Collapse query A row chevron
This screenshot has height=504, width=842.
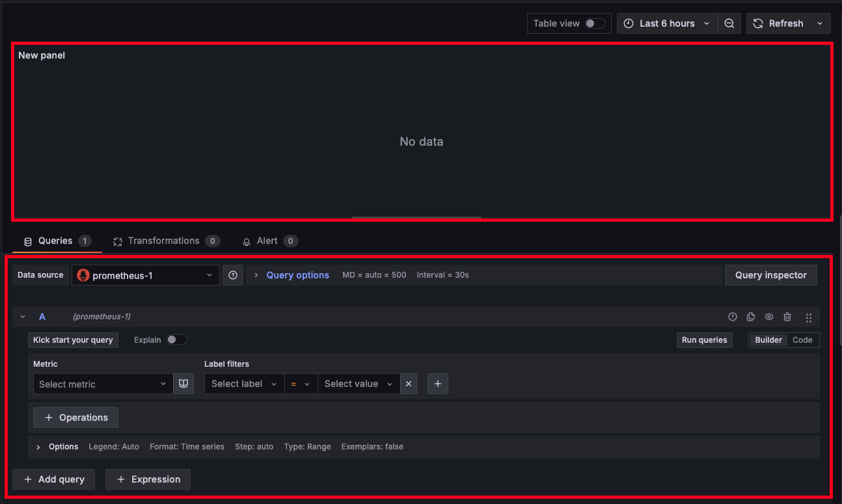pos(23,317)
